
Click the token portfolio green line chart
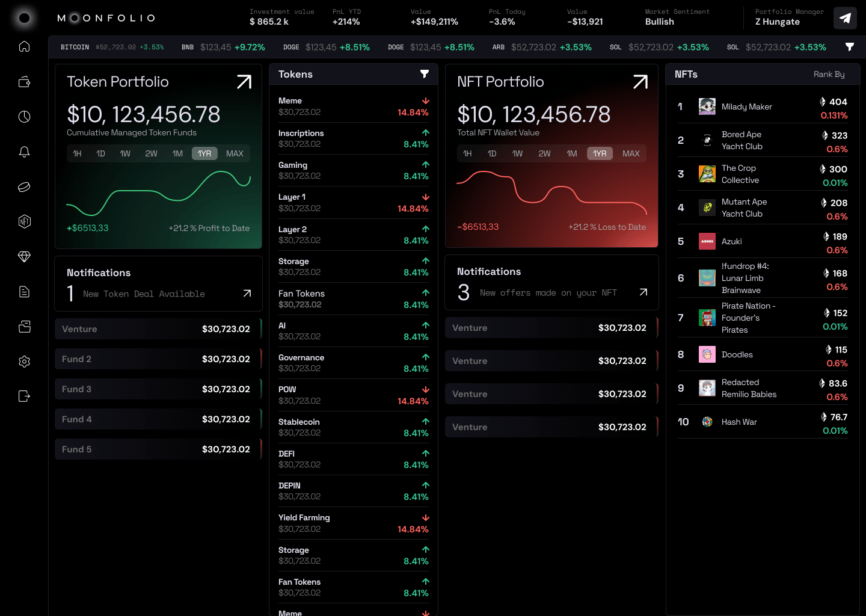coord(158,192)
